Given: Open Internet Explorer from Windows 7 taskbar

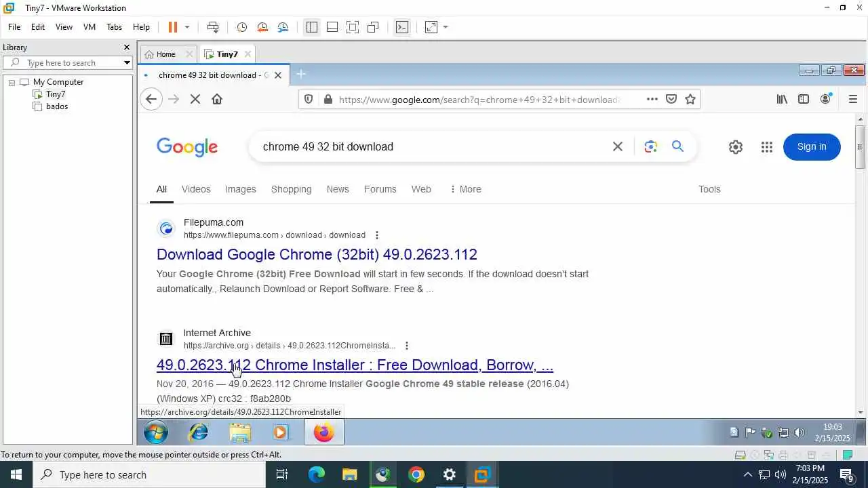Looking at the screenshot, I should [199, 432].
